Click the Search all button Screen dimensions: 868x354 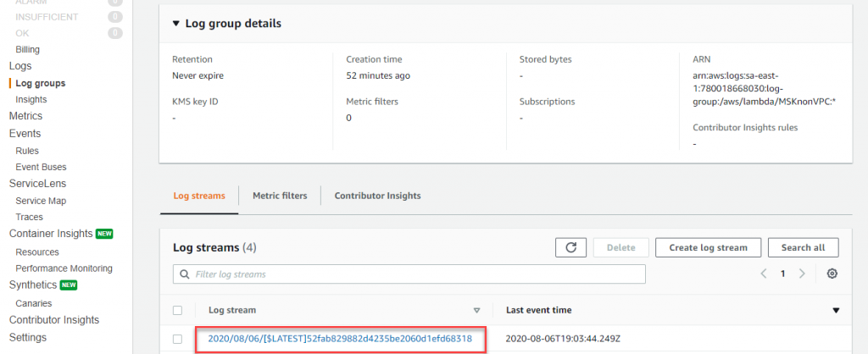[803, 247]
